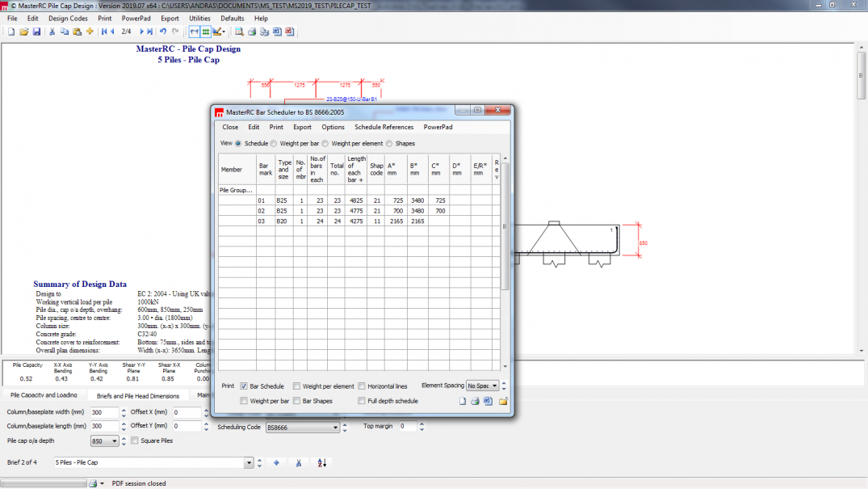This screenshot has height=489, width=868.
Task: Open the Utilities menu
Action: pos(199,19)
